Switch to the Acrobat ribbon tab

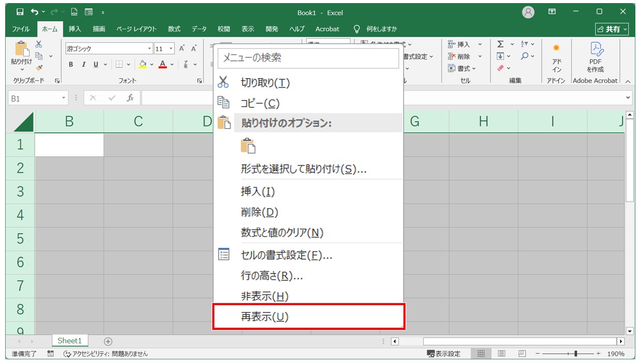coord(328,29)
